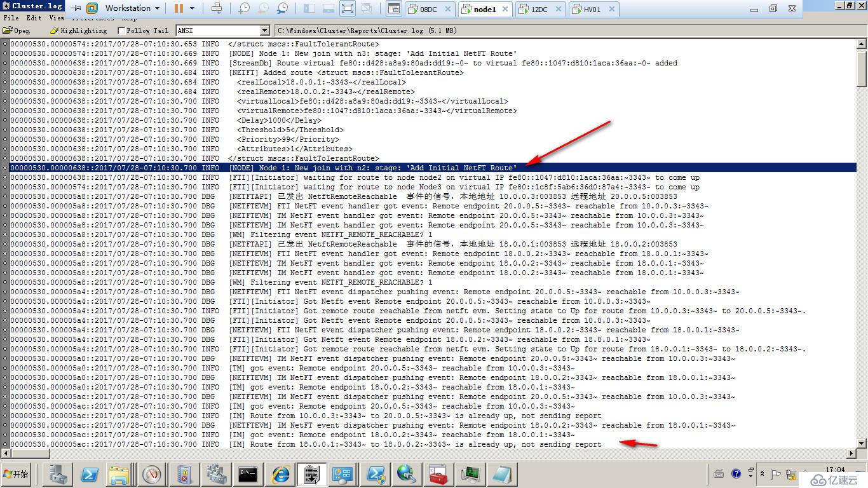This screenshot has width=868, height=488.
Task: Open the network globe taskbar icon
Action: point(407,474)
